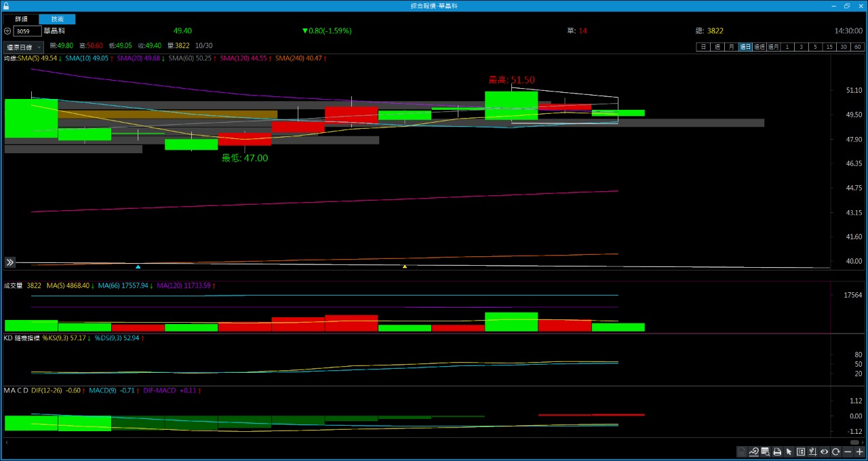Open the calendar data search icon
This screenshot has height=461, width=868.
tap(765, 452)
